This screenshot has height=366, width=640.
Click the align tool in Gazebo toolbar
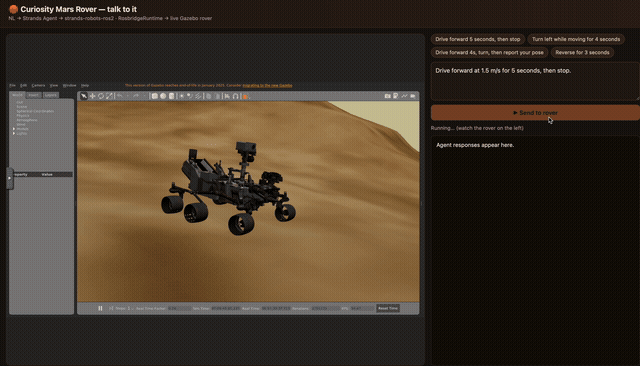pos(227,96)
